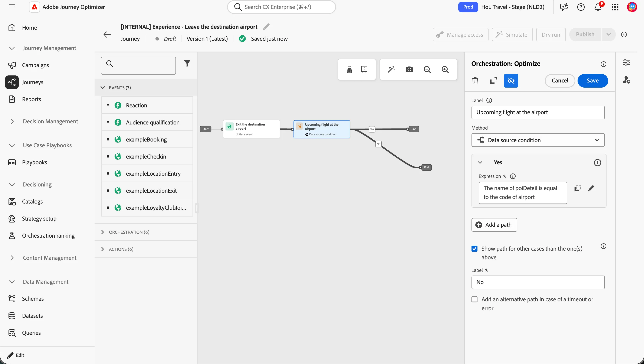
Task: Open the help question mark icon
Action: 581,7
